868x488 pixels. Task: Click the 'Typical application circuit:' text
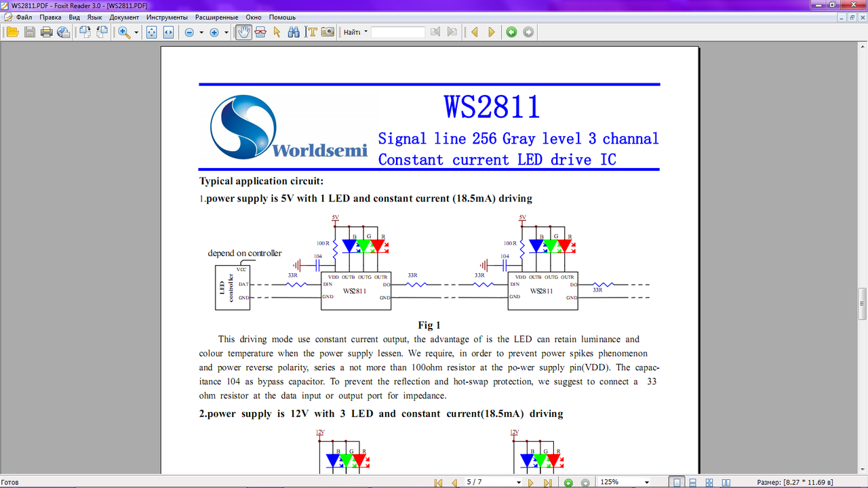pos(262,181)
